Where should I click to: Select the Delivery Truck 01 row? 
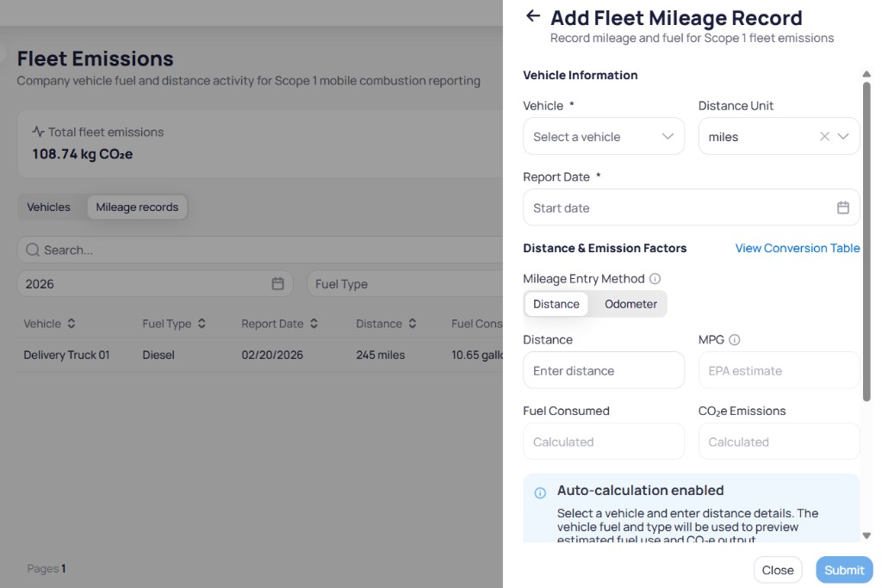coord(260,355)
